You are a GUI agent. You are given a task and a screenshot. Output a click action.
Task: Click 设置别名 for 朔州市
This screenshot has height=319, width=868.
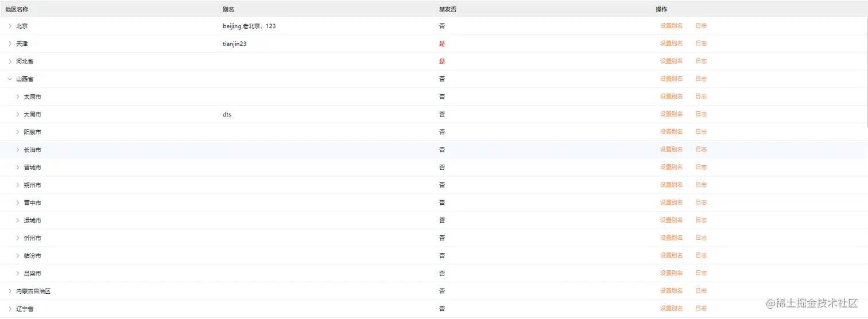[x=671, y=185]
